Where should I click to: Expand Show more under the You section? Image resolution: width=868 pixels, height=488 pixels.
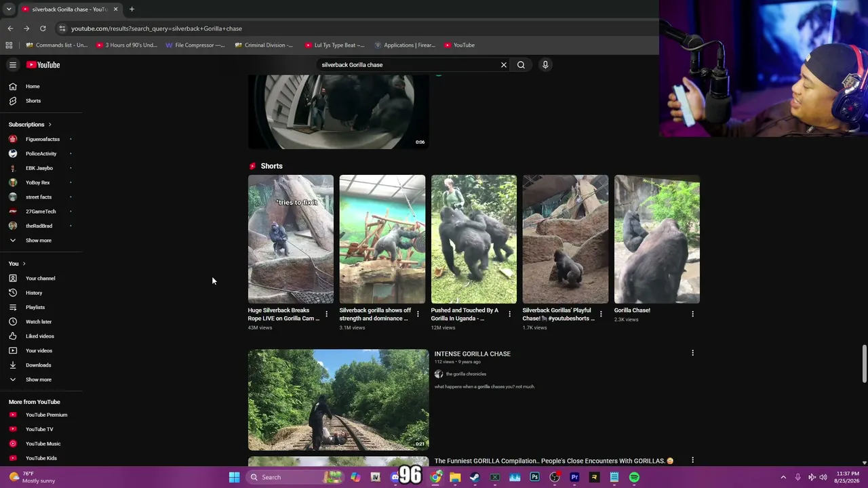pos(39,380)
